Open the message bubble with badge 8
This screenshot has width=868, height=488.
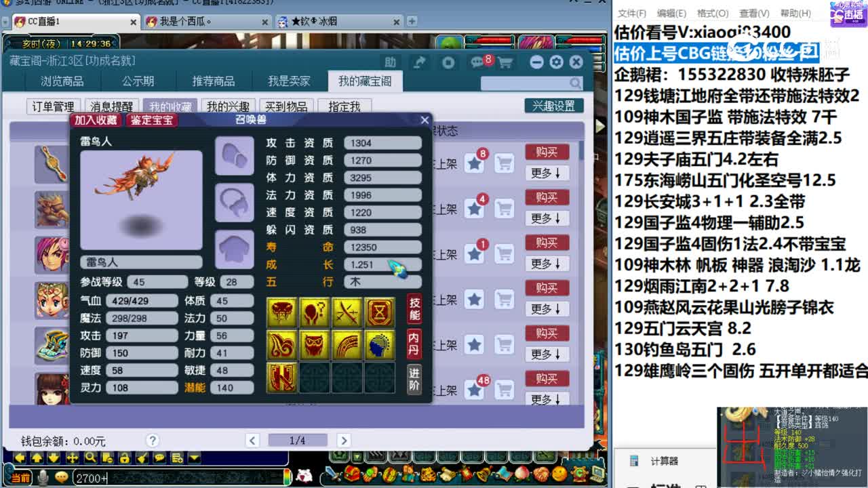click(479, 62)
